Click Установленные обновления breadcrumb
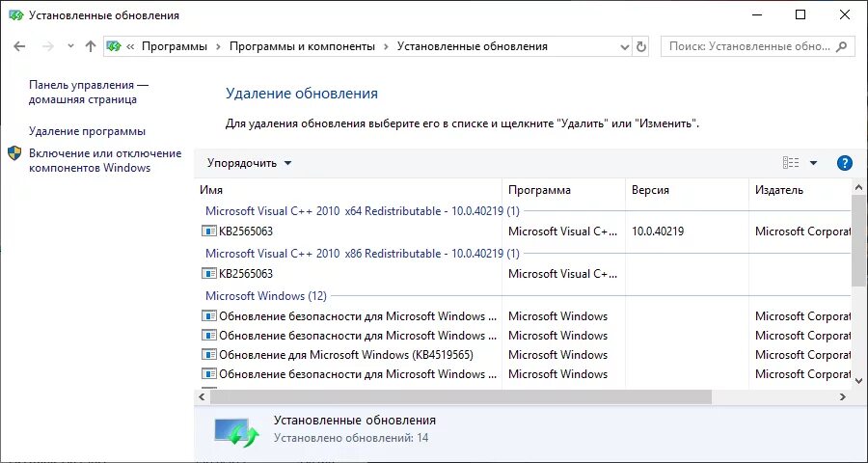The width and height of the screenshot is (868, 463). click(x=473, y=46)
